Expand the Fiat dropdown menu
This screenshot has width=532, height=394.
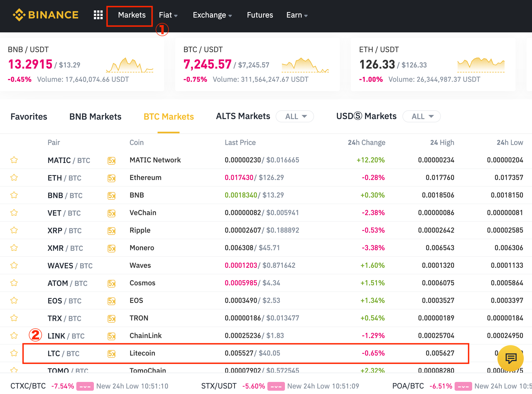[x=168, y=15]
